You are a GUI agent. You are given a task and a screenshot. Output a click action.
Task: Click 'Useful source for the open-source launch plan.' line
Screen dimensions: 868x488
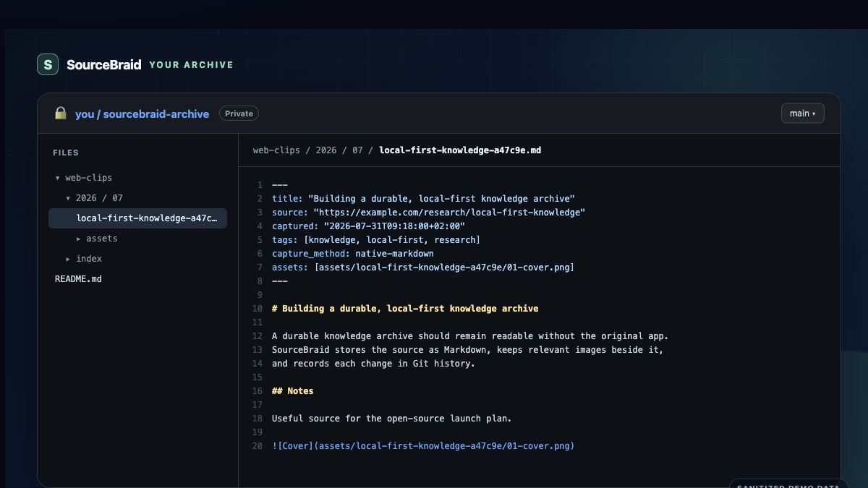[392, 419]
